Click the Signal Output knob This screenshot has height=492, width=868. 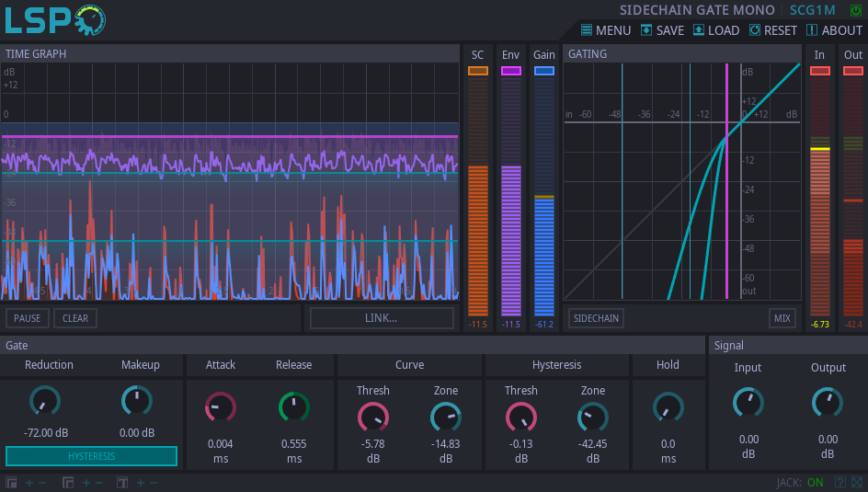[x=828, y=403]
